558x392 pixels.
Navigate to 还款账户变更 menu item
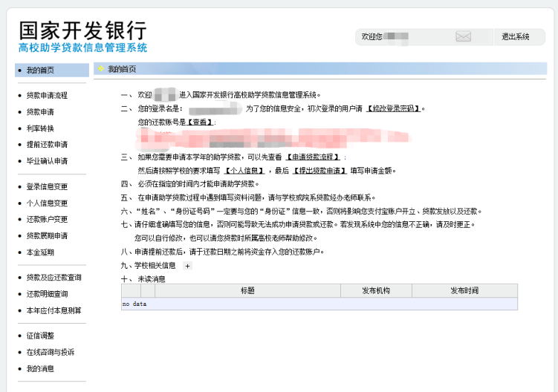coord(47,219)
